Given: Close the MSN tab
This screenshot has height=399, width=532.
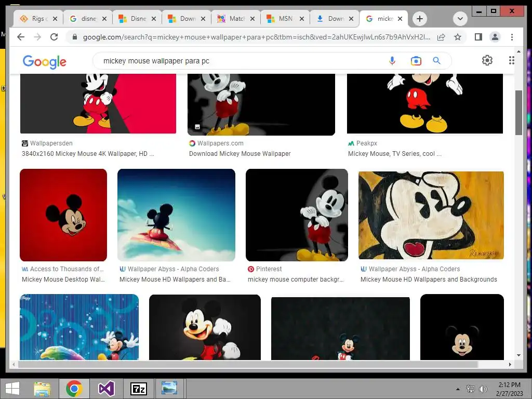Looking at the screenshot, I should (x=302, y=19).
